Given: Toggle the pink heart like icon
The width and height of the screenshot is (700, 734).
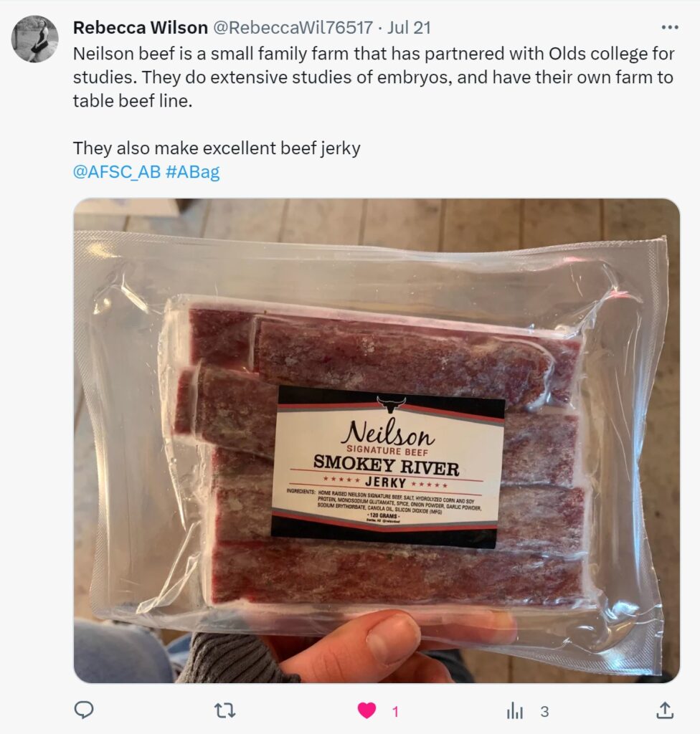Looking at the screenshot, I should coord(366,710).
